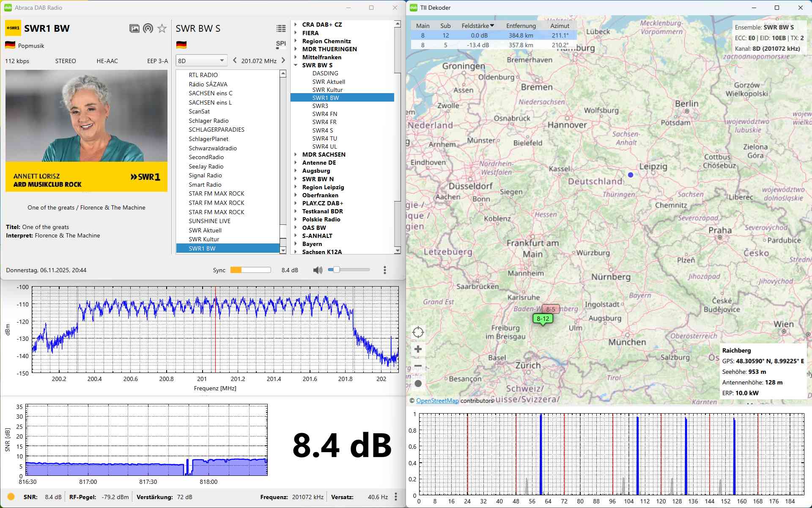Select SUNSHINE LIVE in service list

209,221
